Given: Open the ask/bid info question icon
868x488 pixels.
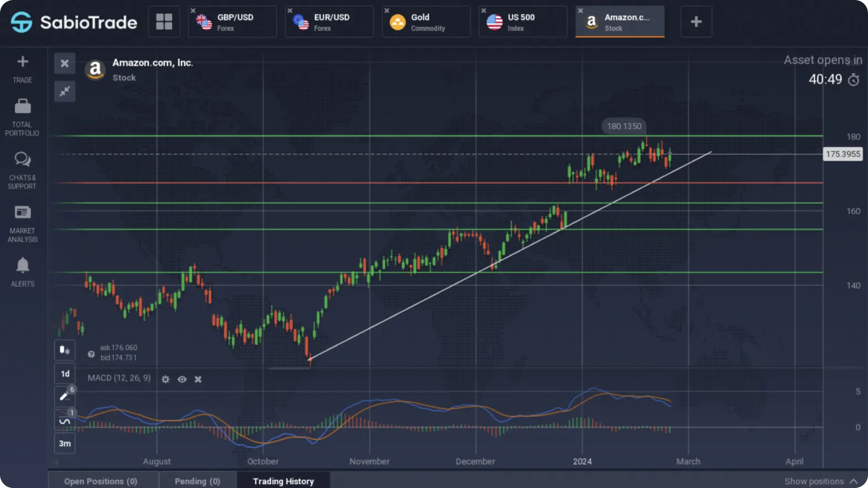Looking at the screenshot, I should [91, 354].
